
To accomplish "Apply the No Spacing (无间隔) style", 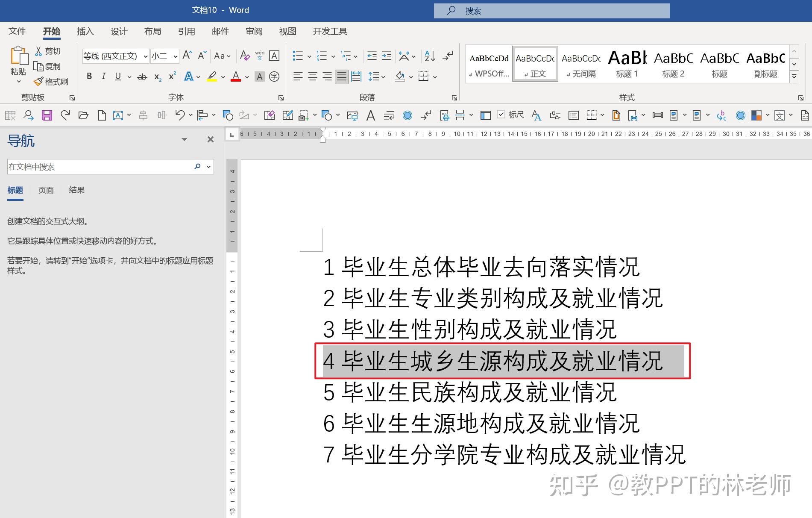I will click(581, 64).
